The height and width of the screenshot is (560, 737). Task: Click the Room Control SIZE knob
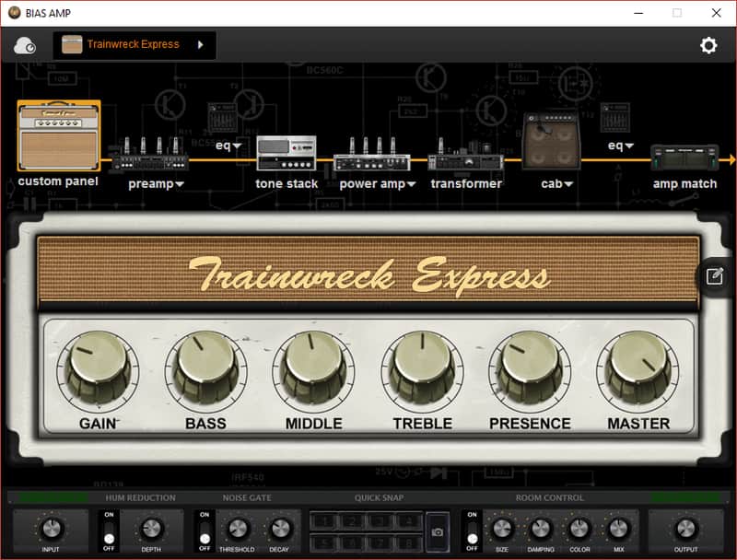502,529
